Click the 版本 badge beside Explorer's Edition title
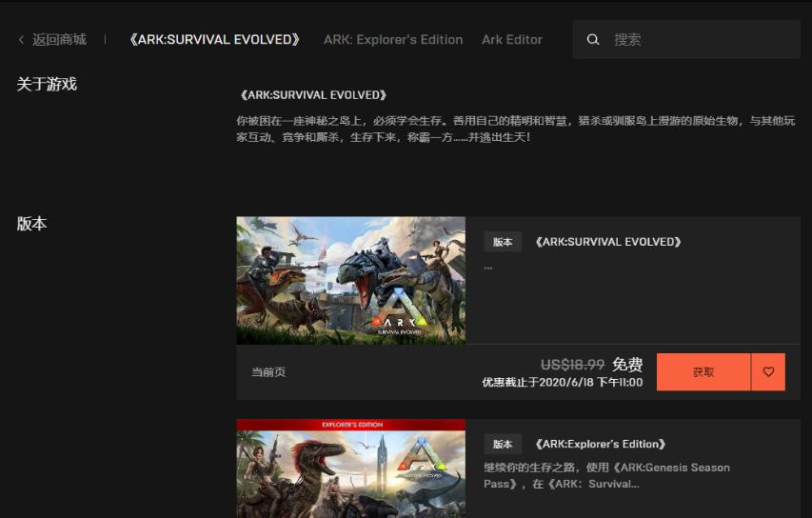 (503, 445)
